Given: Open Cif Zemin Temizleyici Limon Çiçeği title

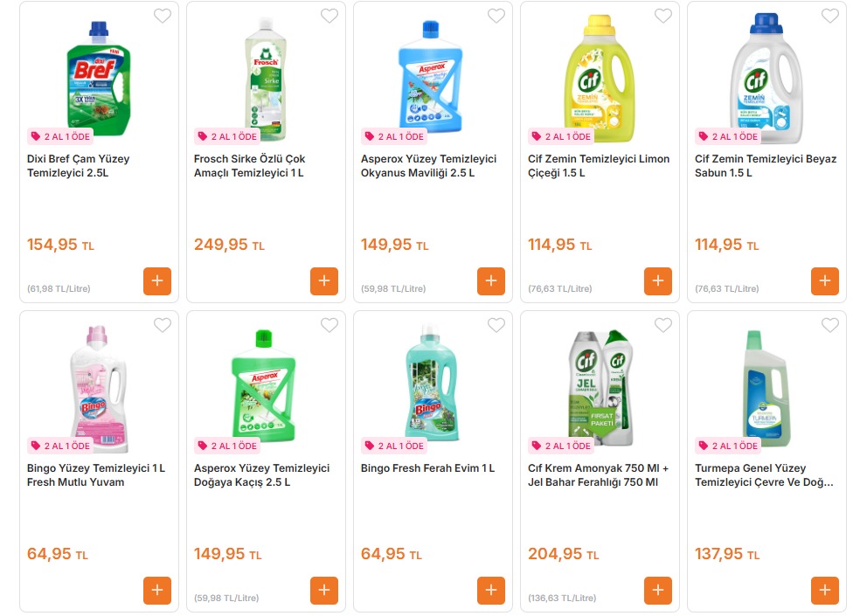Looking at the screenshot, I should click(x=599, y=166).
